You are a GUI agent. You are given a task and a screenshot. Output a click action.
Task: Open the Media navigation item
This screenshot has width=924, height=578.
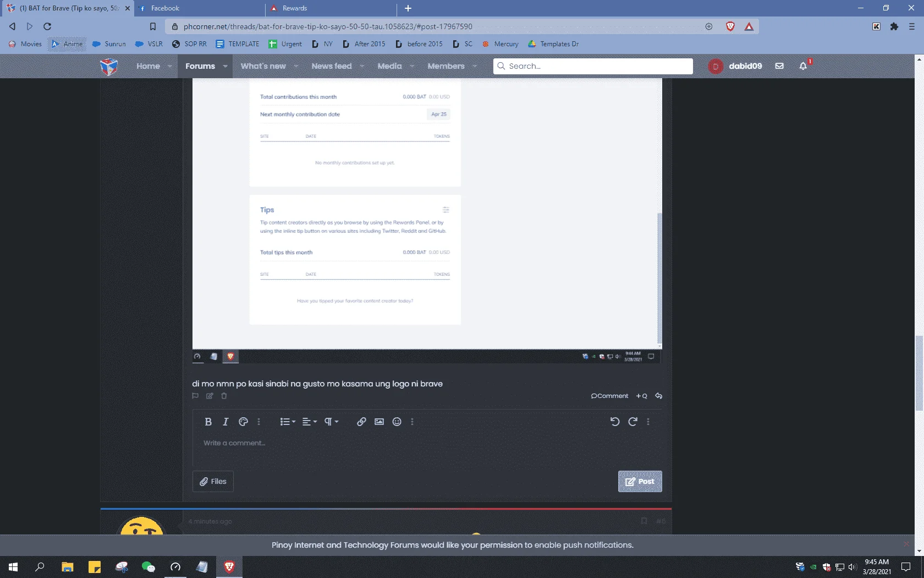pos(389,66)
